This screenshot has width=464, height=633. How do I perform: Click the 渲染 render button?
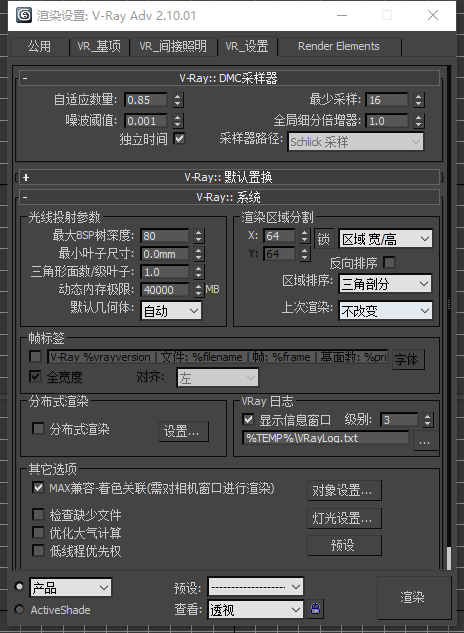click(x=412, y=597)
